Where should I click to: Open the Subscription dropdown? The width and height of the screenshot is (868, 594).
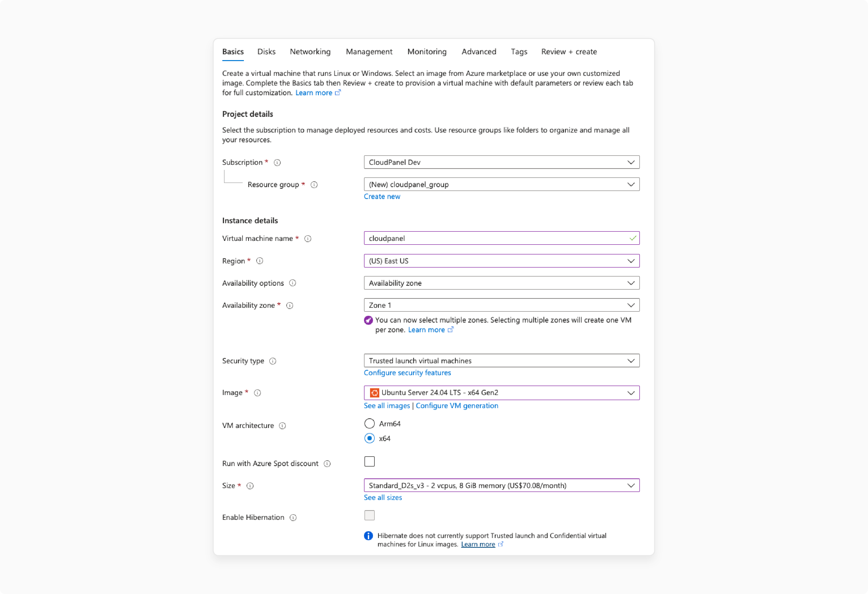pos(502,162)
